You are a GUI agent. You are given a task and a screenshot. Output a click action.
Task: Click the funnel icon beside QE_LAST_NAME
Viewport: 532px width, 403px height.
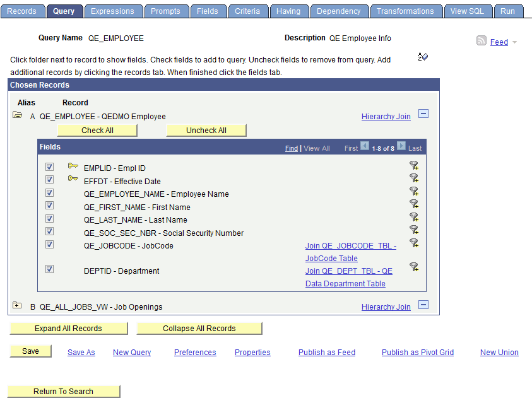[x=414, y=217]
